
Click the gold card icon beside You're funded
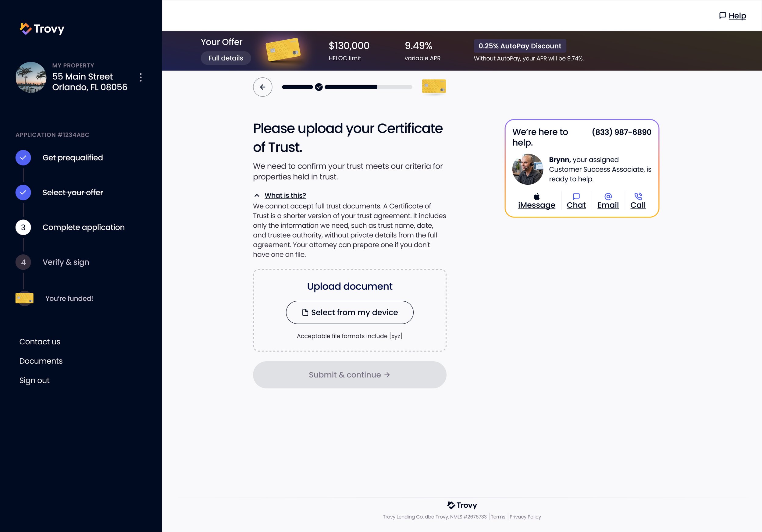(x=25, y=298)
